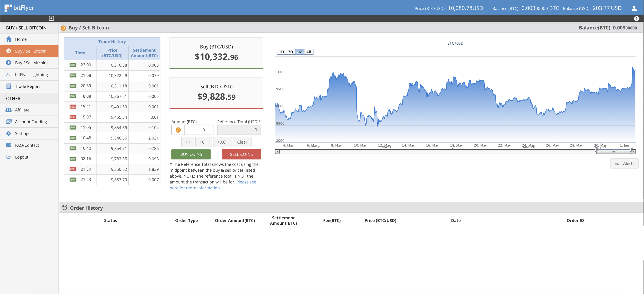This screenshot has width=644, height=294.
Task: Click the Logout arrow icon
Action: coord(9,157)
